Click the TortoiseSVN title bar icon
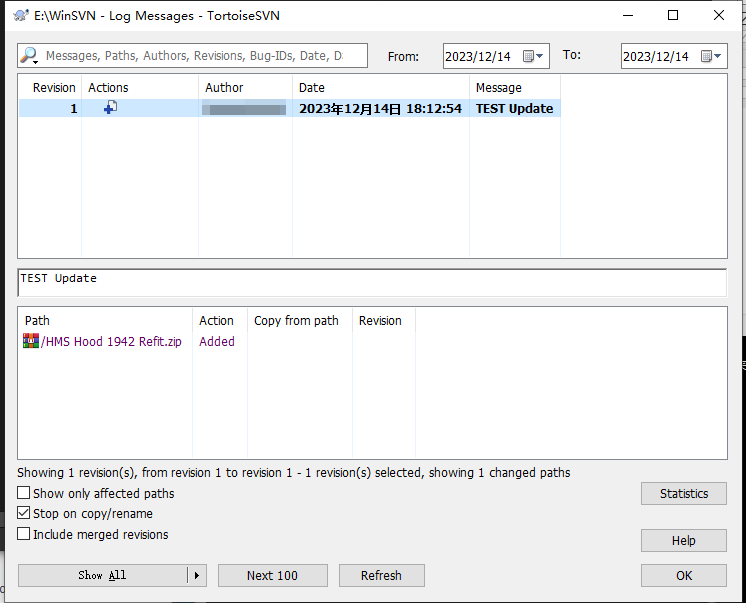This screenshot has height=603, width=746. (x=20, y=15)
